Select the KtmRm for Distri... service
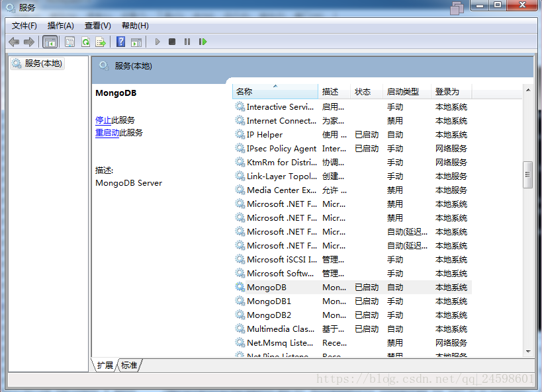 (x=352, y=163)
